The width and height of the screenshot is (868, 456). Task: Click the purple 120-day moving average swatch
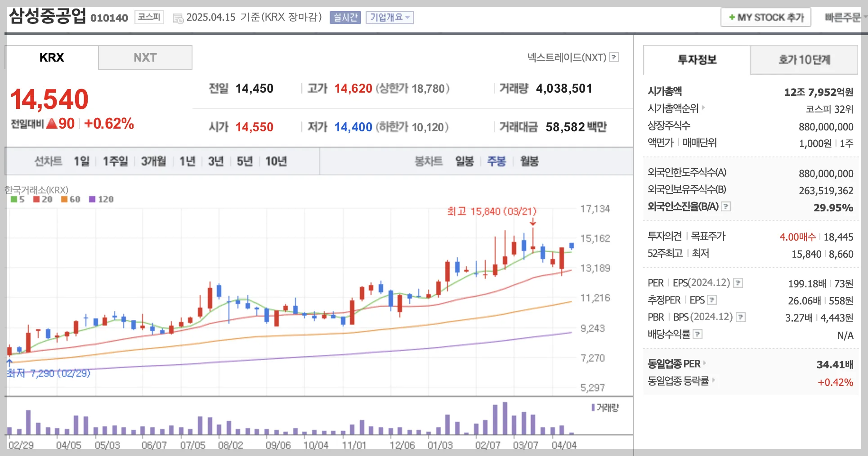coord(92,199)
